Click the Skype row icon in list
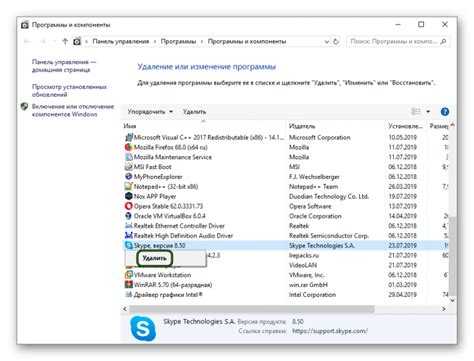This screenshot has height=361, width=474. (x=128, y=245)
